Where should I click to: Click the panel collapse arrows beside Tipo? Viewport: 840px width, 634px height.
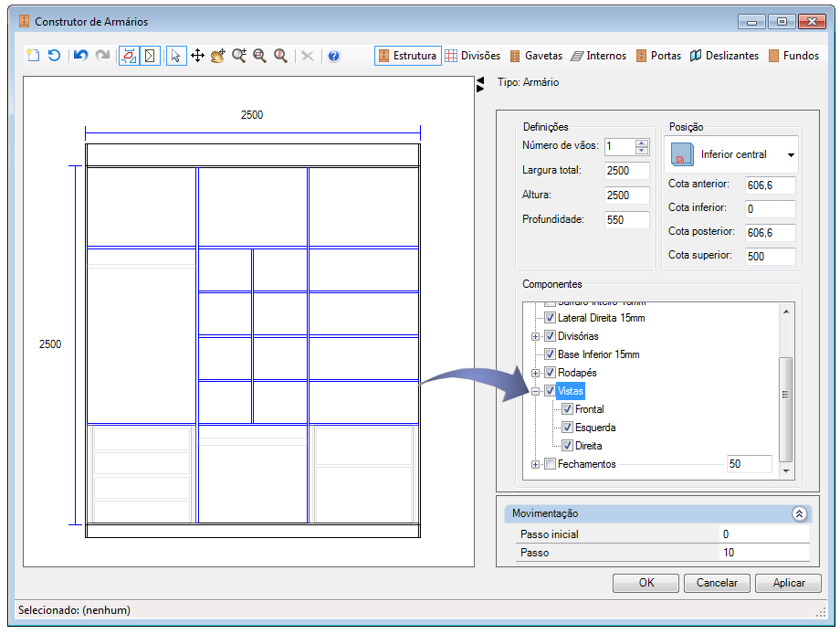480,84
